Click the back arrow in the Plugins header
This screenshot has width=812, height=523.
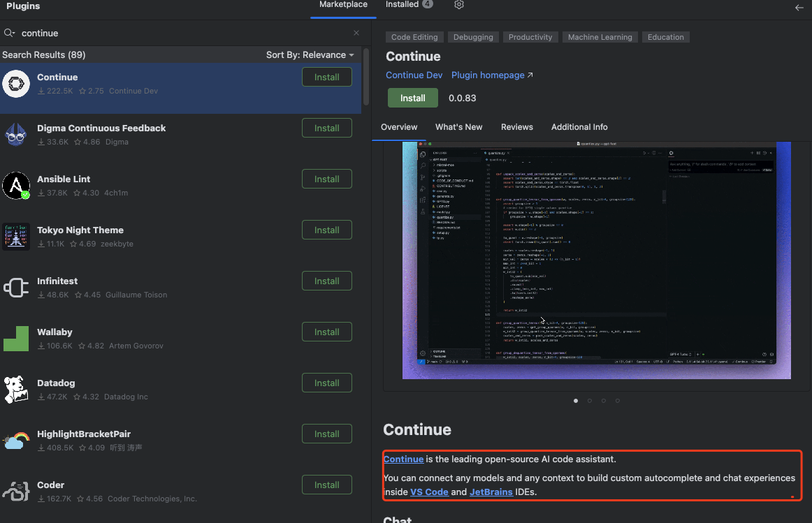pyautogui.click(x=799, y=7)
